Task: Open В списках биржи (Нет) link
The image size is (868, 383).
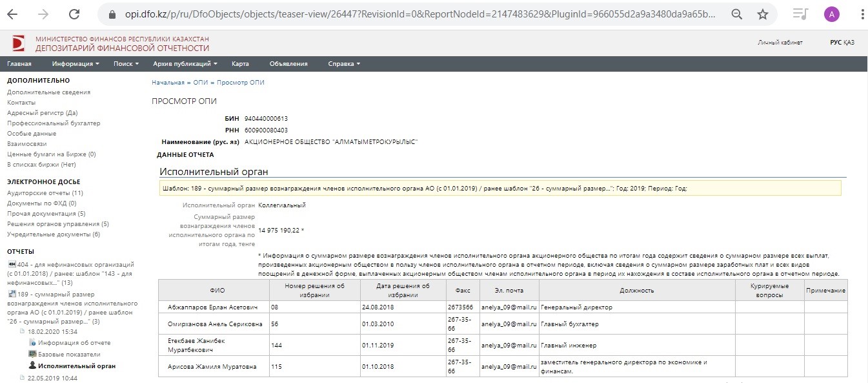Action: pyautogui.click(x=41, y=165)
